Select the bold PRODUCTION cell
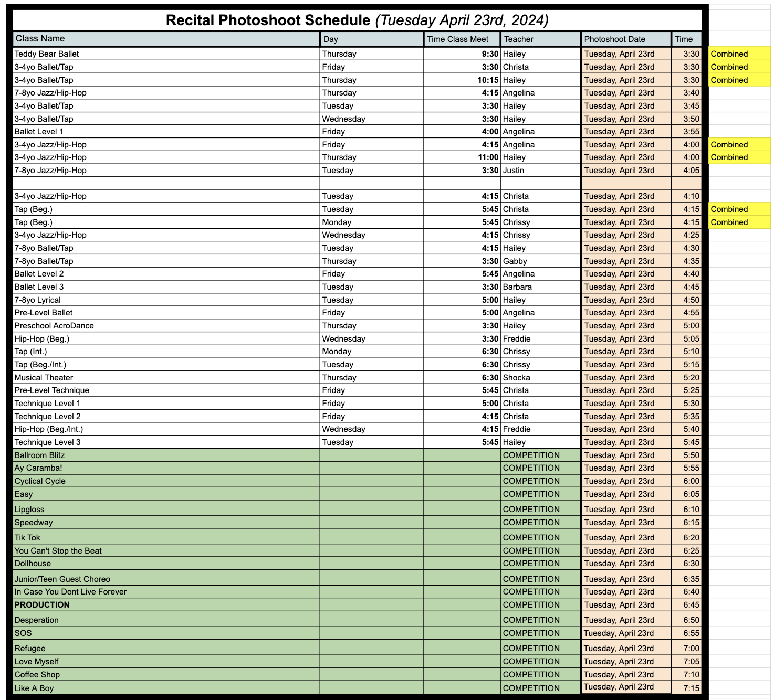774x700 pixels. (166, 605)
